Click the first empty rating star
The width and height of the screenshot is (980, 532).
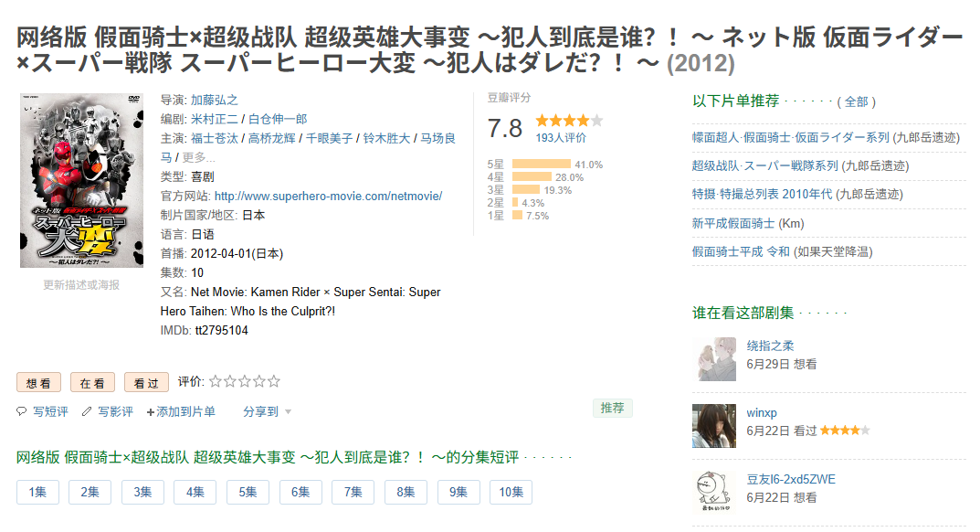216,381
